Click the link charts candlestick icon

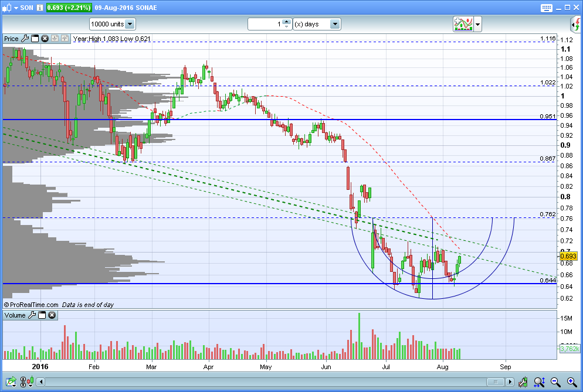(27, 381)
